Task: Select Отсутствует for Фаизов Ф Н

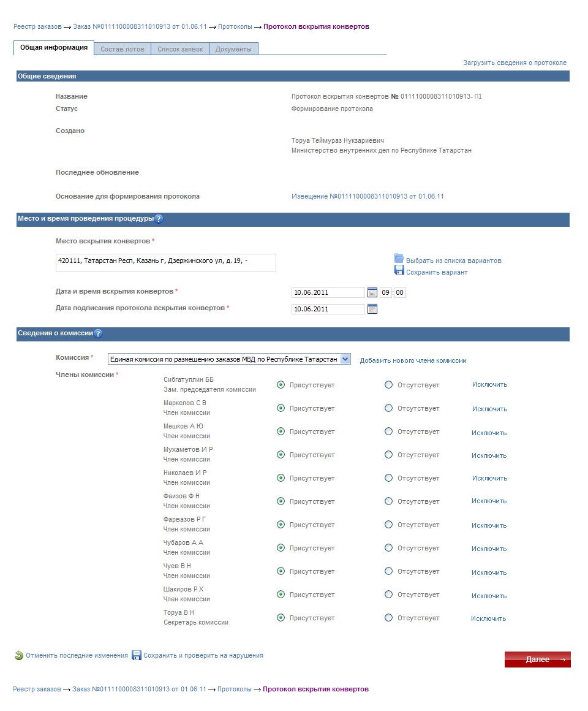Action: (389, 501)
